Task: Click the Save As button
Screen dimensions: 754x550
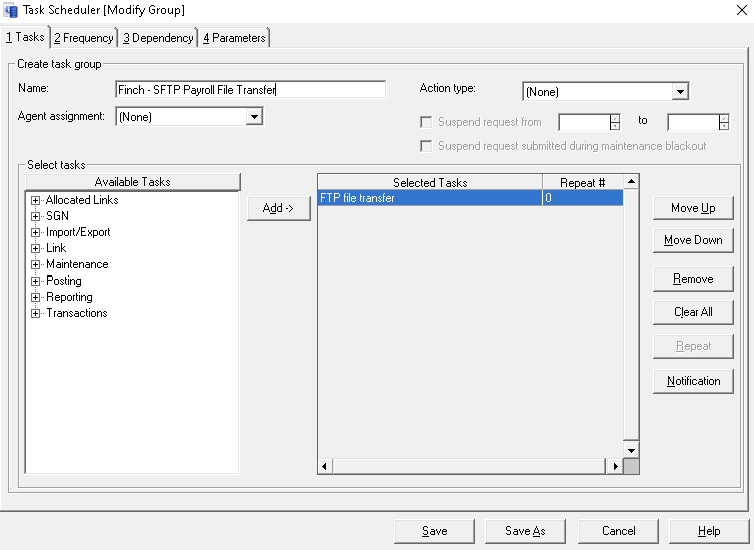Action: pyautogui.click(x=525, y=531)
